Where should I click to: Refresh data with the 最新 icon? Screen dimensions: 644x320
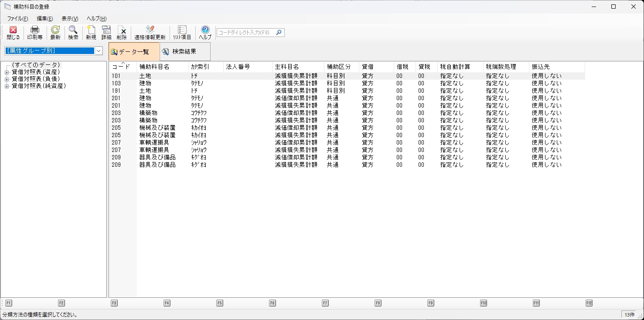click(55, 33)
